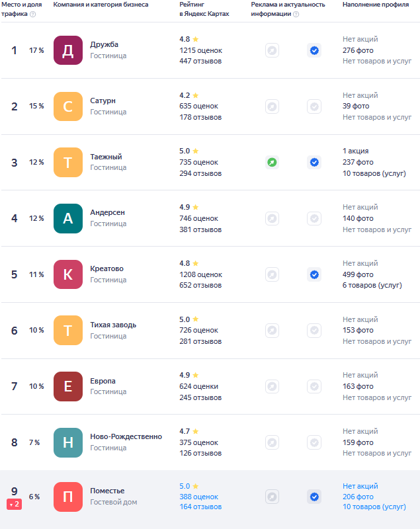Image resolution: width=420 pixels, height=529 pixels.
Task: Click the grey advertising icon in Европа row
Action: pos(272,386)
